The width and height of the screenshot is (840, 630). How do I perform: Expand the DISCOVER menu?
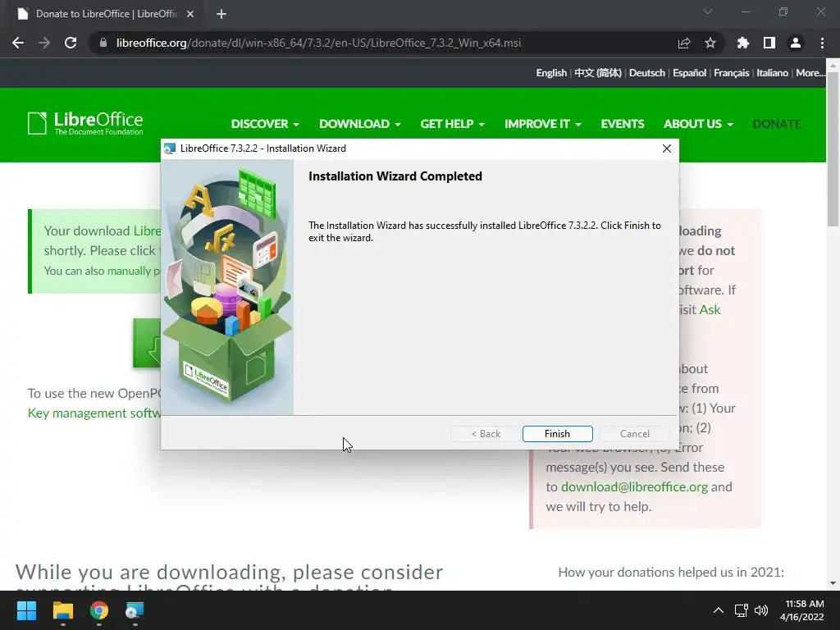pos(265,124)
